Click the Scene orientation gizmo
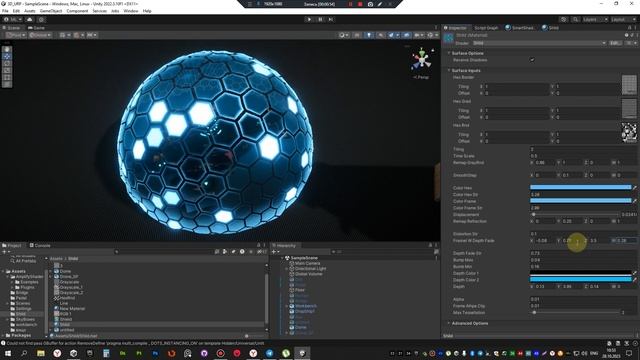This screenshot has width=640, height=360. coord(422,60)
